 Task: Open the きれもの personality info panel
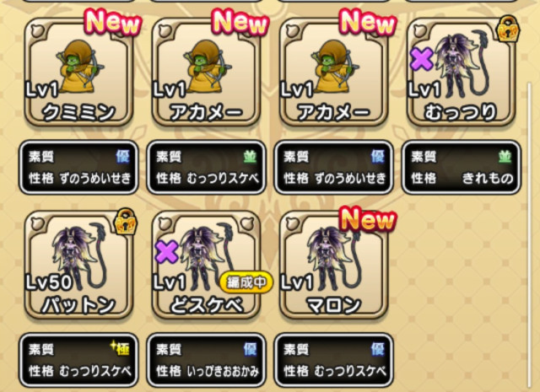(x=461, y=167)
